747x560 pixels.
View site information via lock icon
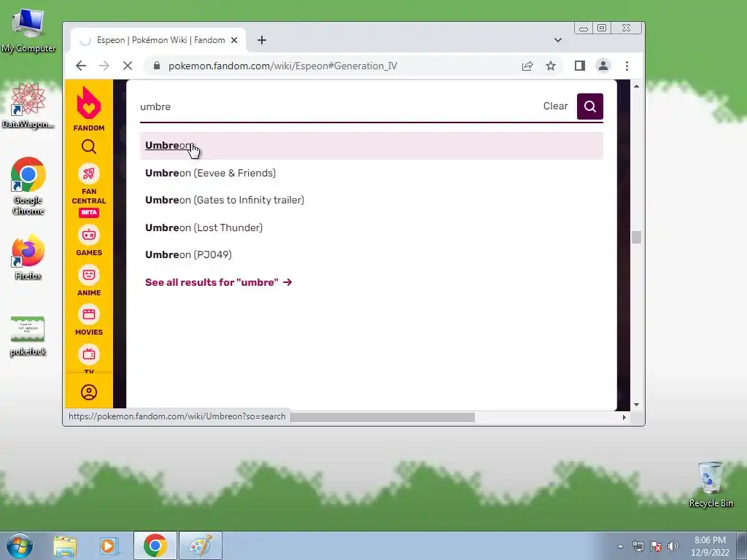click(156, 66)
